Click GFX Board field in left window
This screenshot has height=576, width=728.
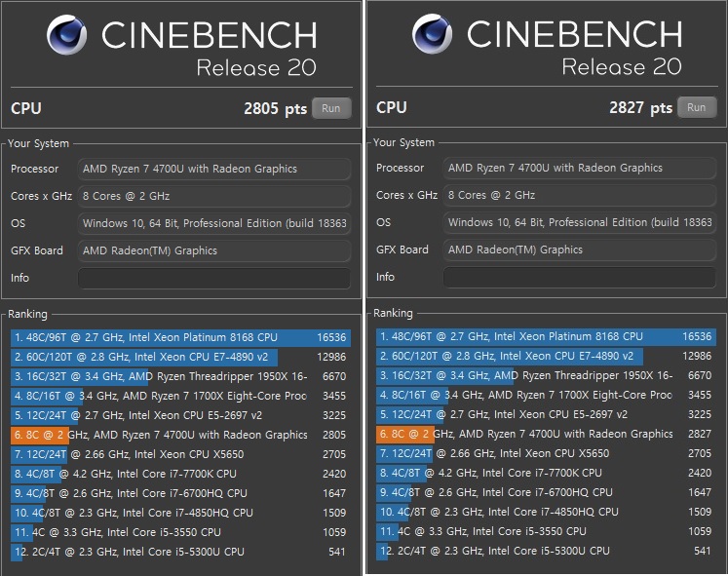(x=214, y=250)
